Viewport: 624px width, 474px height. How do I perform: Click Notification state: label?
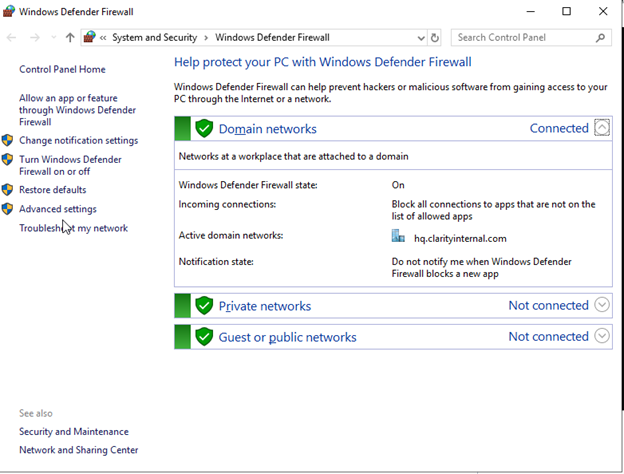point(216,262)
